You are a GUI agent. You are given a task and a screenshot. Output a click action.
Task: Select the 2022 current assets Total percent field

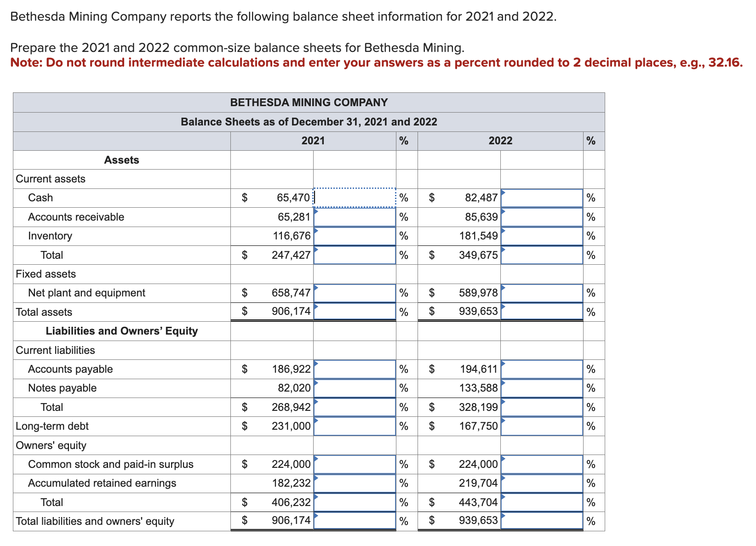pyautogui.click(x=542, y=255)
